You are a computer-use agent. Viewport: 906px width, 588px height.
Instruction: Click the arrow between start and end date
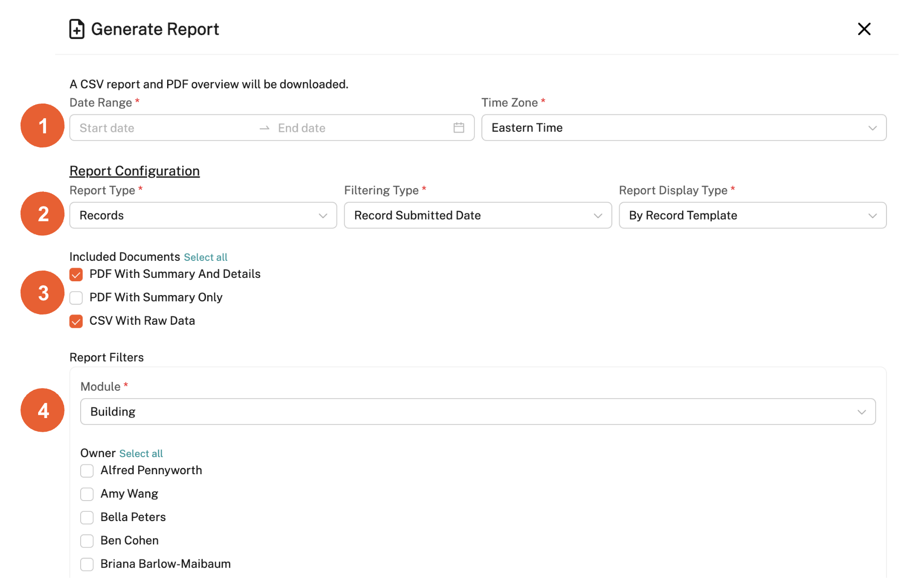[264, 128]
